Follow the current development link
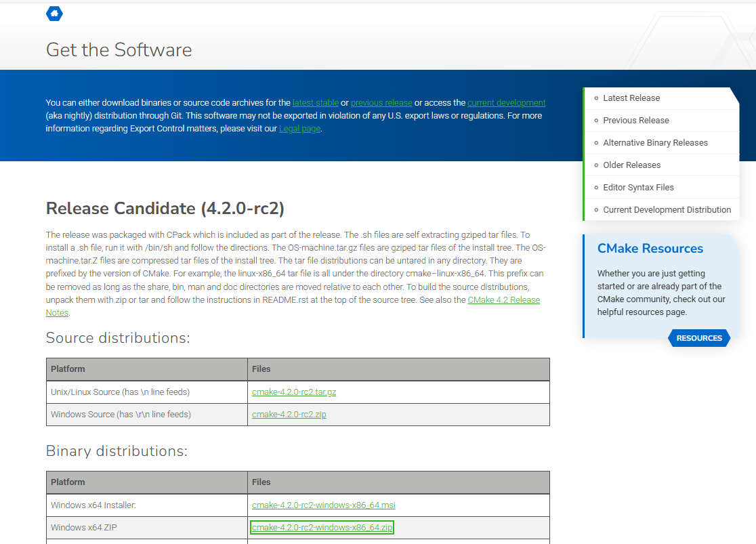This screenshot has height=544, width=756. pos(506,103)
